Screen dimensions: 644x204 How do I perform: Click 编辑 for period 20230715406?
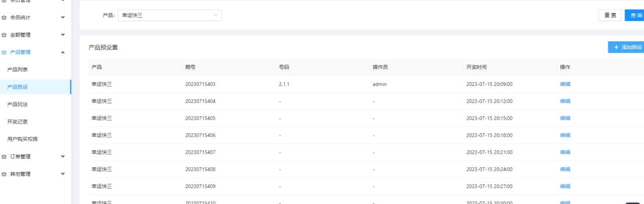[565, 135]
